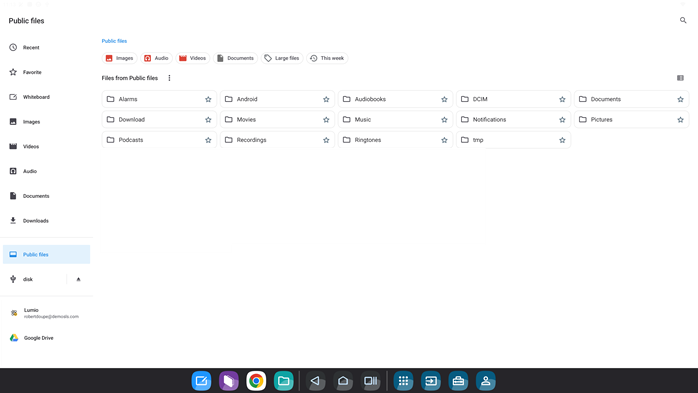Show recent apps from the dock
Screen dimensions: 698x393
point(370,381)
